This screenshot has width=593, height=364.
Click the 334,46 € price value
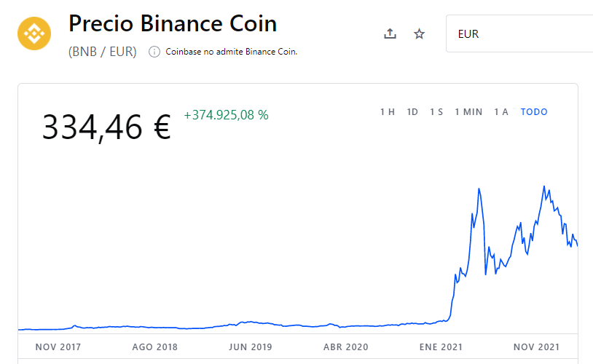point(106,127)
